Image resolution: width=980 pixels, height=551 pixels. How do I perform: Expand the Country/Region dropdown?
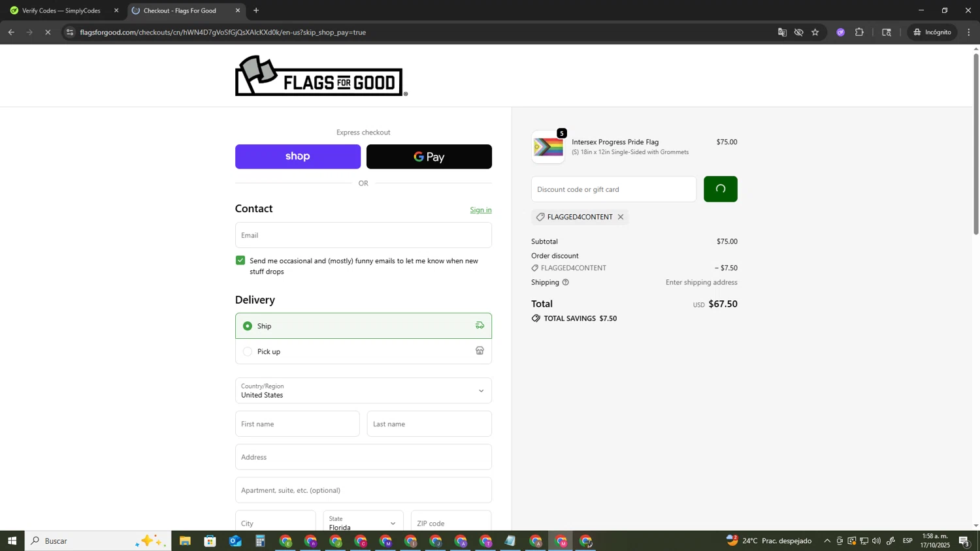click(x=363, y=390)
